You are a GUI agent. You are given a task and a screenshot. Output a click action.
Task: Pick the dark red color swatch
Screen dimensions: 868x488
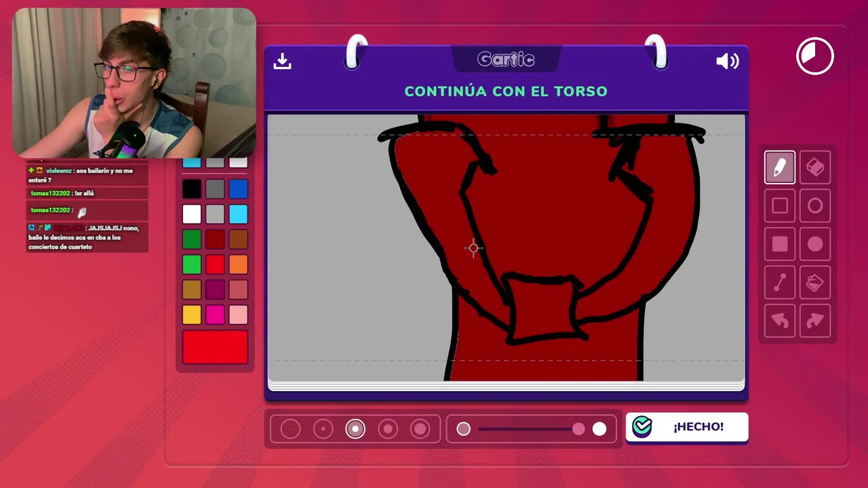tap(215, 239)
